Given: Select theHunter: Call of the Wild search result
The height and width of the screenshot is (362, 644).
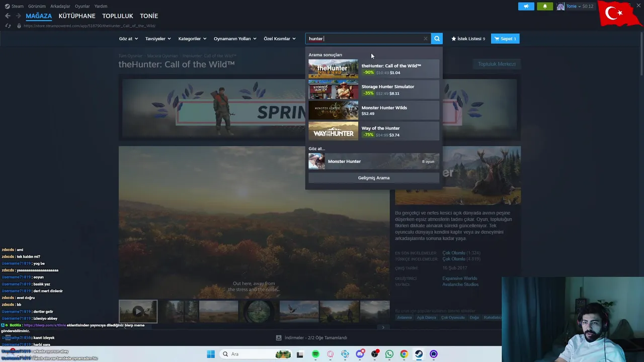Looking at the screenshot, I should click(x=374, y=69).
